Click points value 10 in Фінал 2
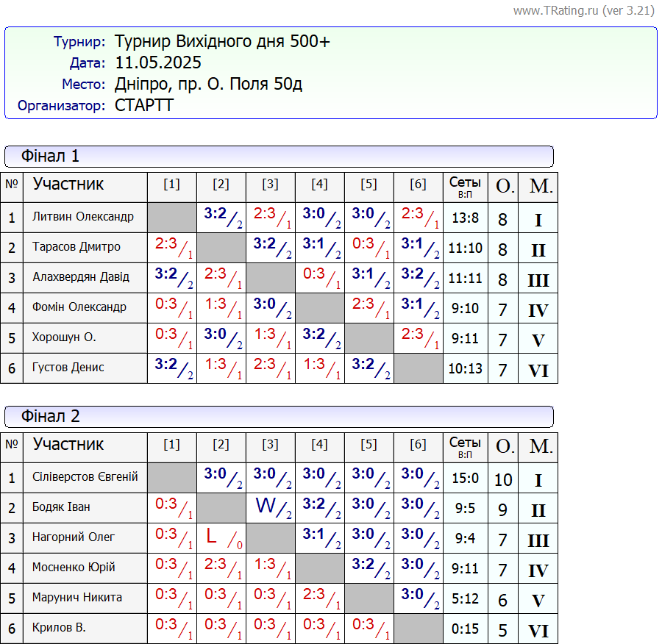This screenshot has width=662, height=644. tap(502, 480)
